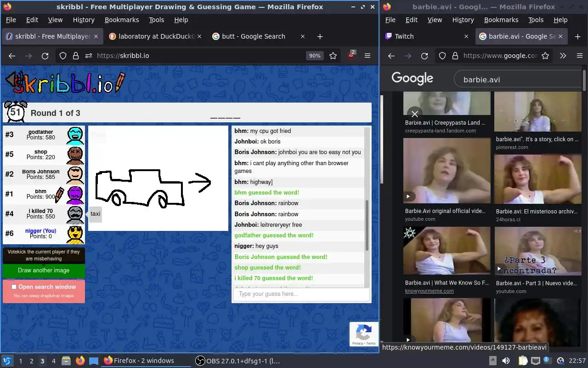Switch to workspace 2 in the taskbar
Viewport: 588px width, 368px height.
click(31, 361)
